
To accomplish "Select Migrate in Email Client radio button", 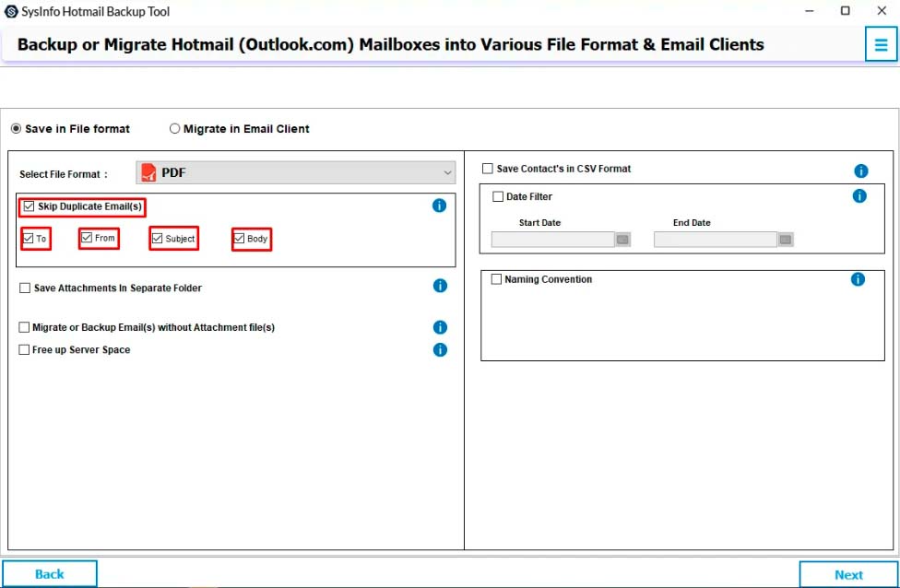I will pyautogui.click(x=174, y=128).
